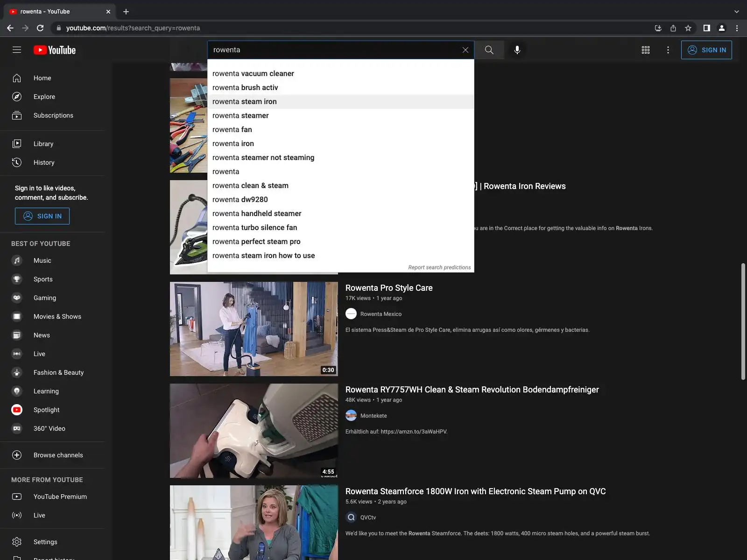747x560 pixels.
Task: Select suggestion 'rowenta handheld steamer'
Action: (341, 214)
